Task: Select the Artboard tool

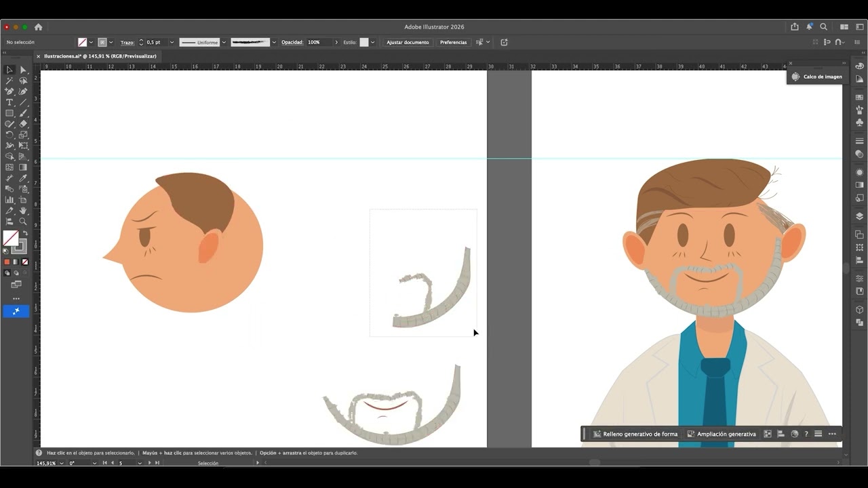Action: click(23, 199)
